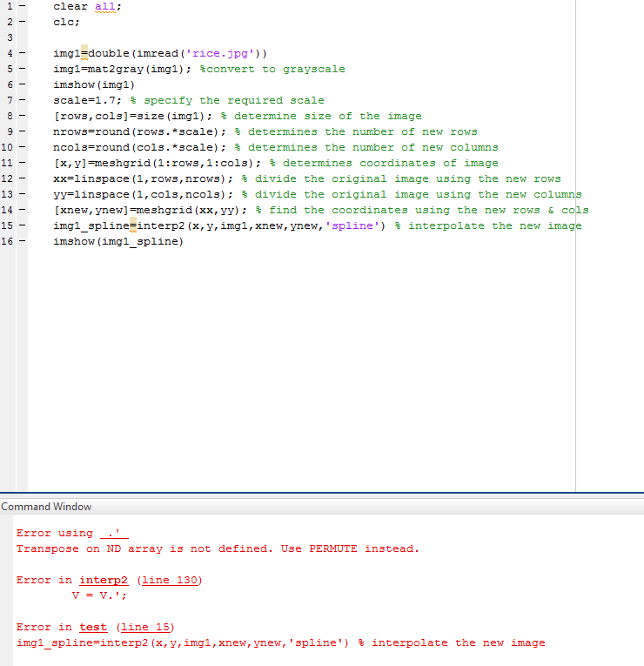
Task: Set a breakpoint dash on line 1
Action: 22,6
